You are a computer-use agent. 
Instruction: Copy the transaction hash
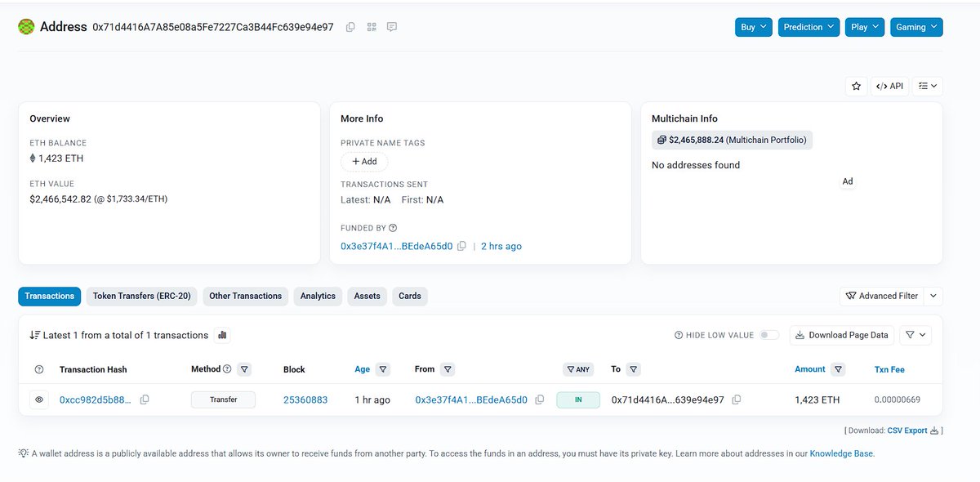click(145, 400)
